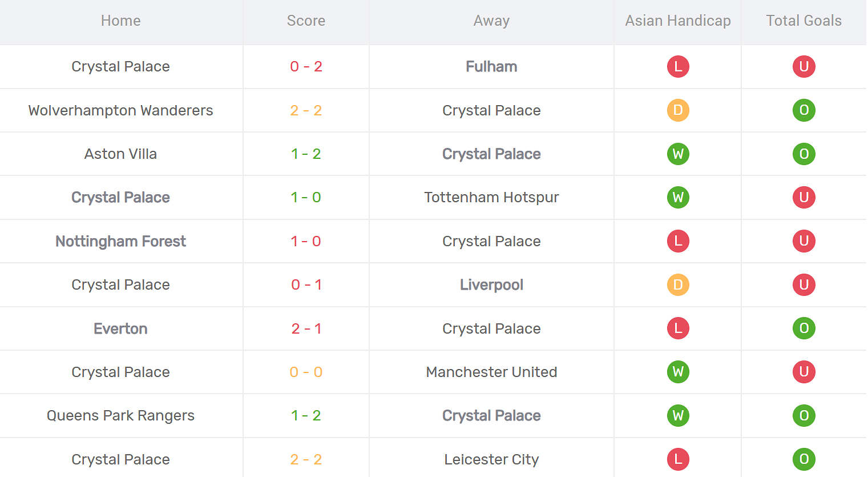The height and width of the screenshot is (477, 868).
Task: Select the Total Goals column header
Action: pos(804,21)
